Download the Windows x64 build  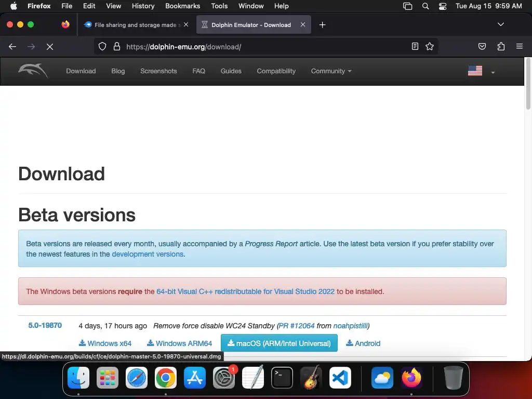105,343
